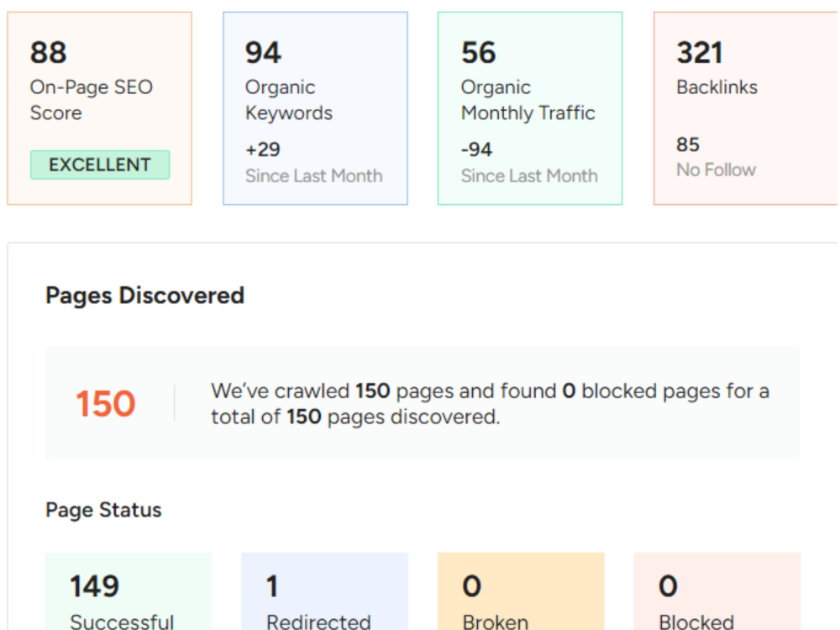The height and width of the screenshot is (630, 840).
Task: Open the On-Page SEO Score card
Action: 100,108
